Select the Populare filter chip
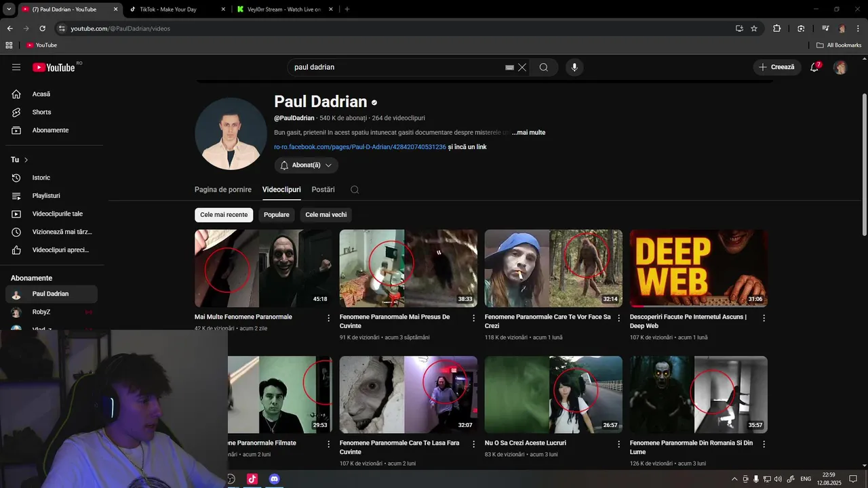The width and height of the screenshot is (868, 488). [277, 215]
